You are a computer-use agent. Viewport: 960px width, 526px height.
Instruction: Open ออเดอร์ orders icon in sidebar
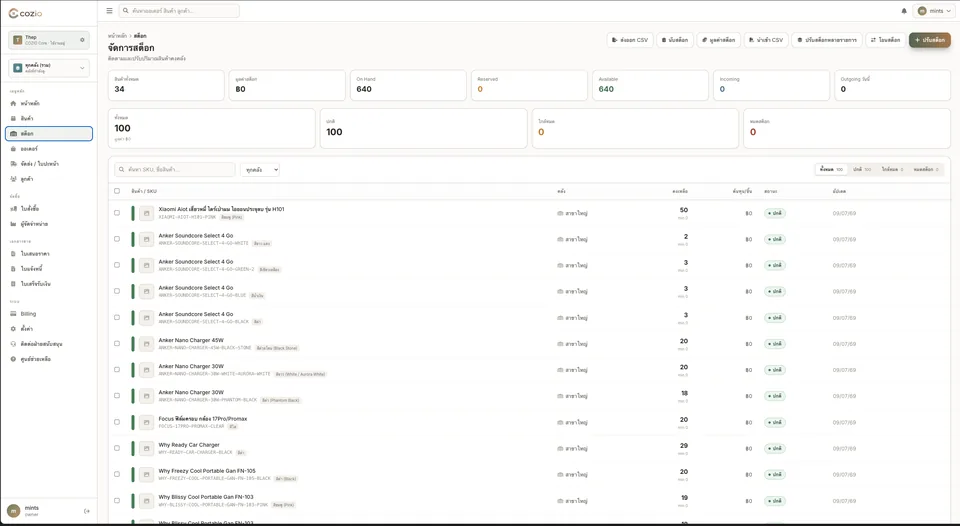(x=13, y=149)
